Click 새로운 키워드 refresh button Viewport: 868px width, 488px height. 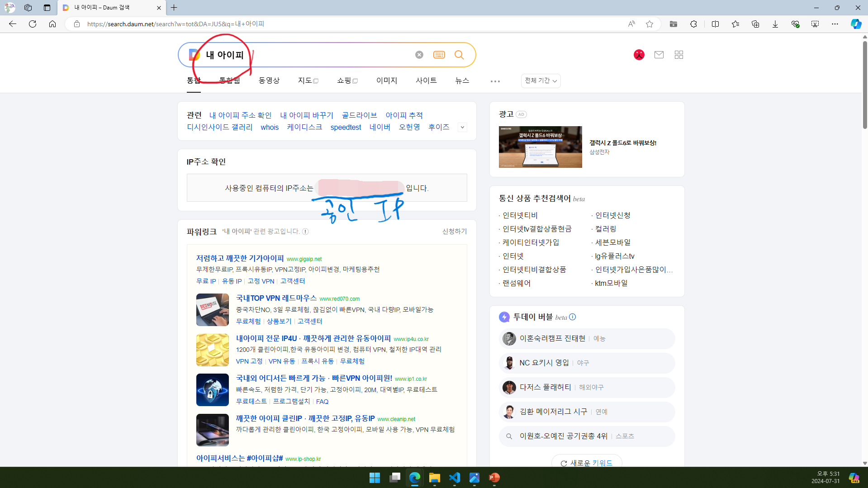pos(587,463)
